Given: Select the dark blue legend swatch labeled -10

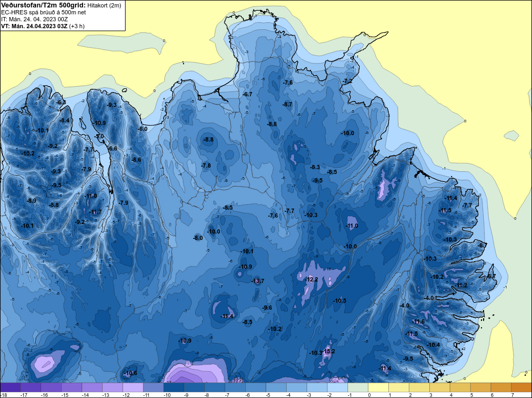Looking at the screenshot, I should [174, 387].
